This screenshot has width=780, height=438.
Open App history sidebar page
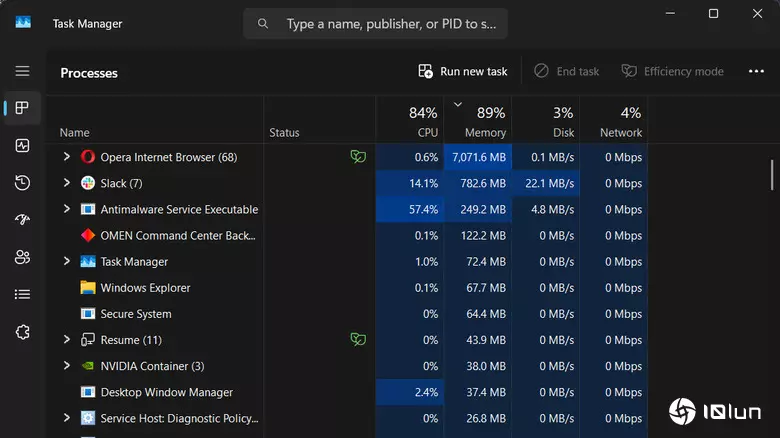point(22,183)
